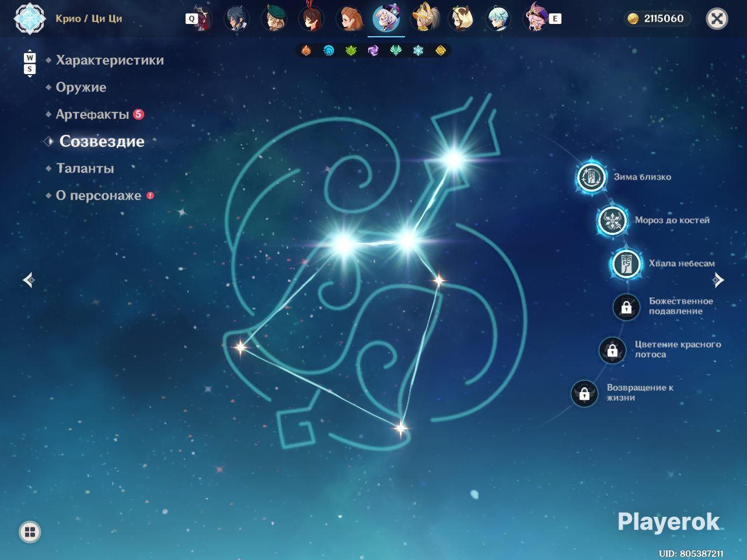The image size is (747, 560).
Task: Select the beige hooded character portrait
Action: click(x=462, y=19)
